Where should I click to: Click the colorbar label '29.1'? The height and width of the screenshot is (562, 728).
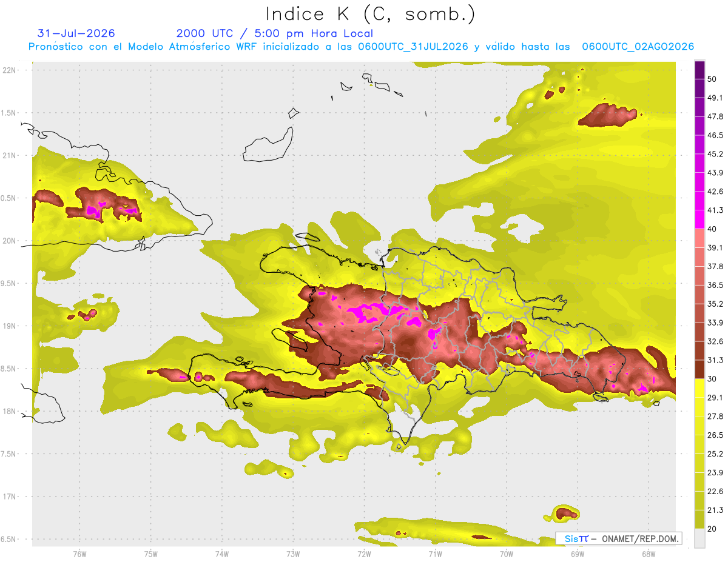715,398
